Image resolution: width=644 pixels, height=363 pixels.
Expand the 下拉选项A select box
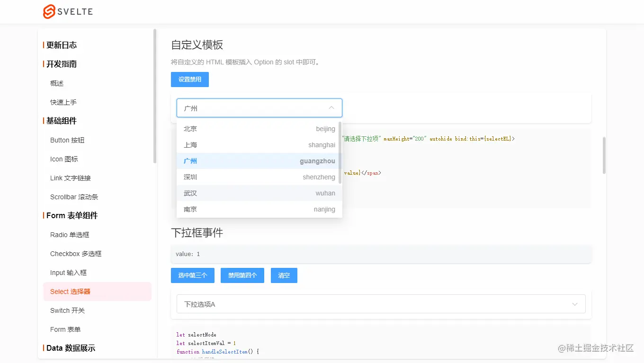click(x=381, y=304)
